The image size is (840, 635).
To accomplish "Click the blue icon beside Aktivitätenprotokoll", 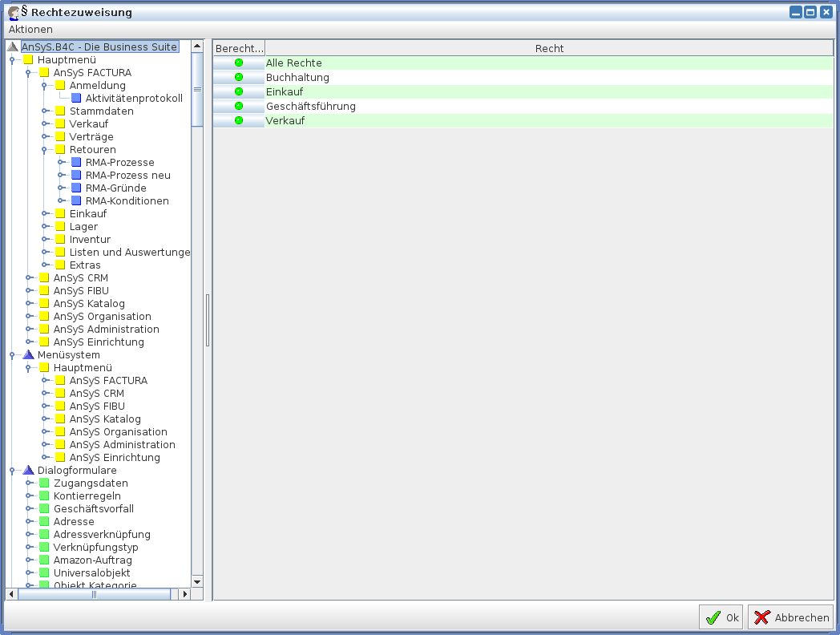I will (76, 99).
